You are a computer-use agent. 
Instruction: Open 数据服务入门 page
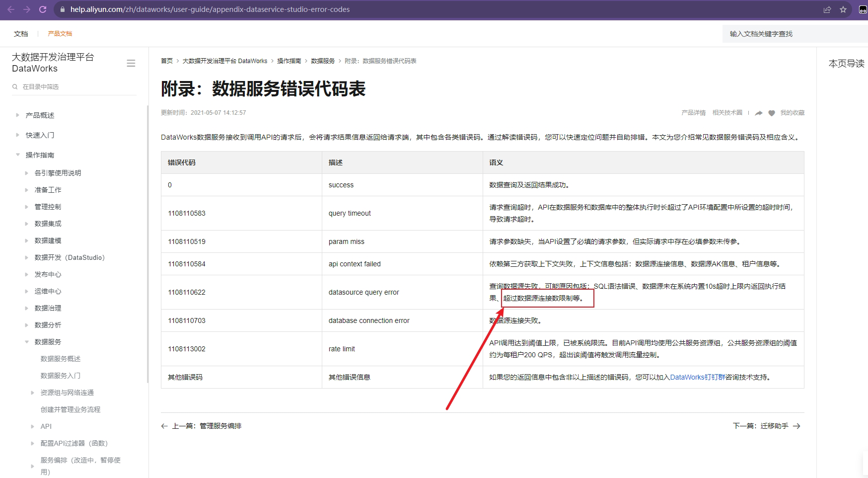tap(61, 376)
